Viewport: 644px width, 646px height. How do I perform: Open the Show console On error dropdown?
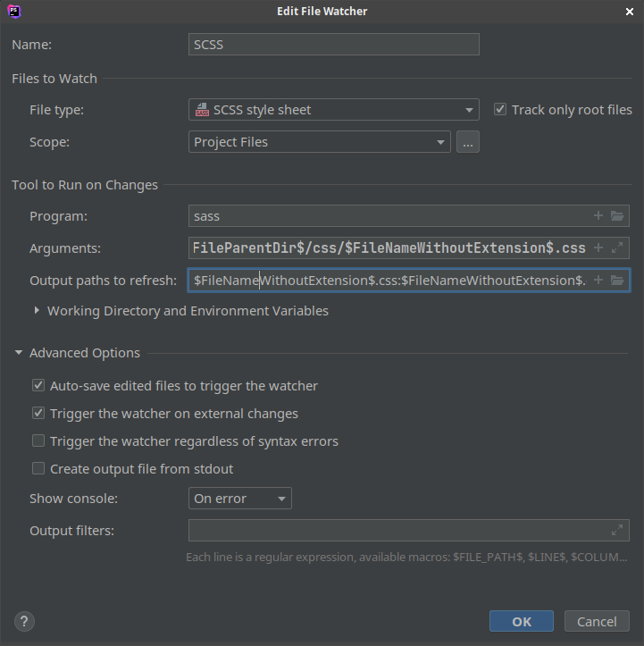[240, 498]
